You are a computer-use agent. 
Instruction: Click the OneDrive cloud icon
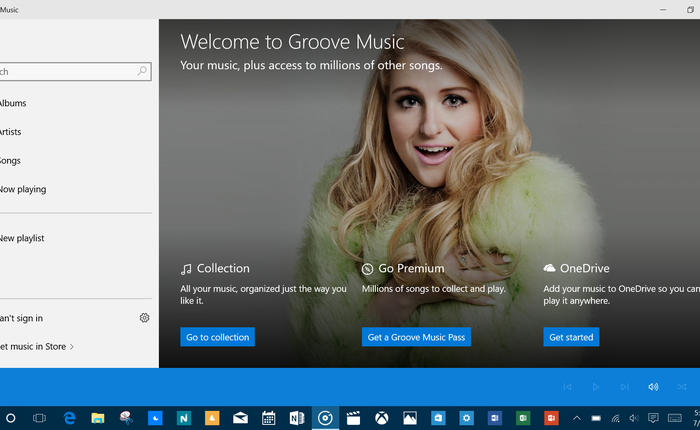(550, 267)
